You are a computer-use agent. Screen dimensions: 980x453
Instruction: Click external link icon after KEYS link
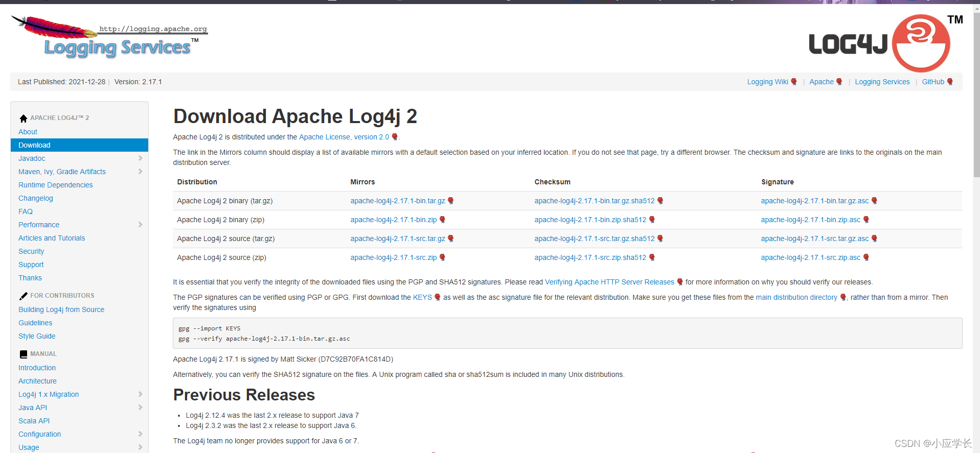(x=438, y=297)
